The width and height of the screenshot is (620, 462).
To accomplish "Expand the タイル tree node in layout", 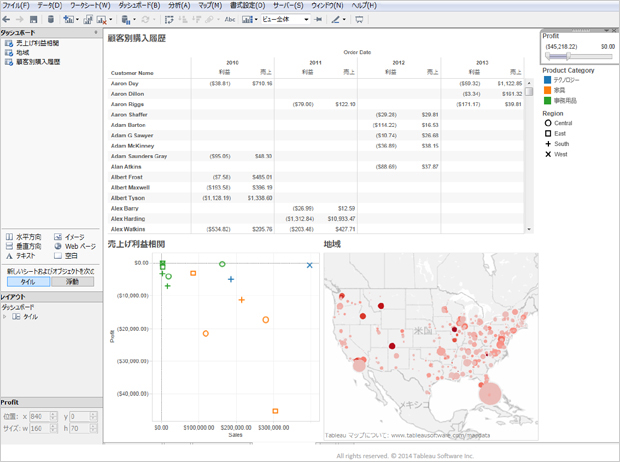I will coord(5,317).
